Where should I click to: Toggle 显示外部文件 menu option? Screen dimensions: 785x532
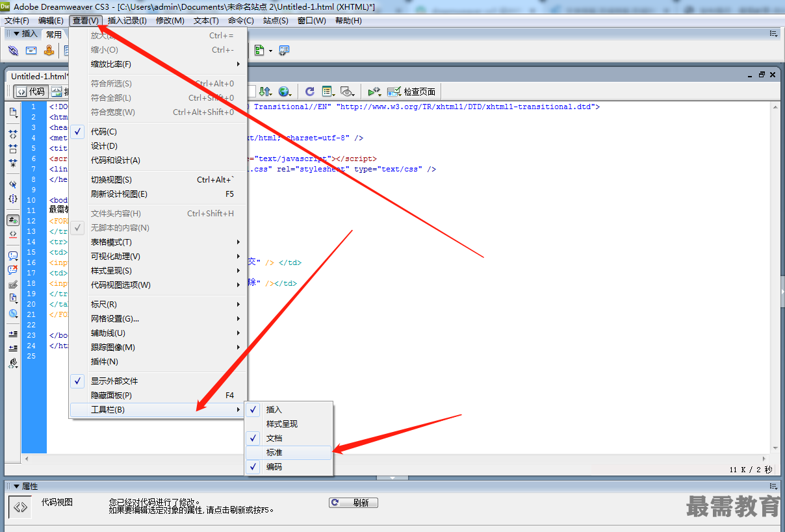tap(158, 381)
